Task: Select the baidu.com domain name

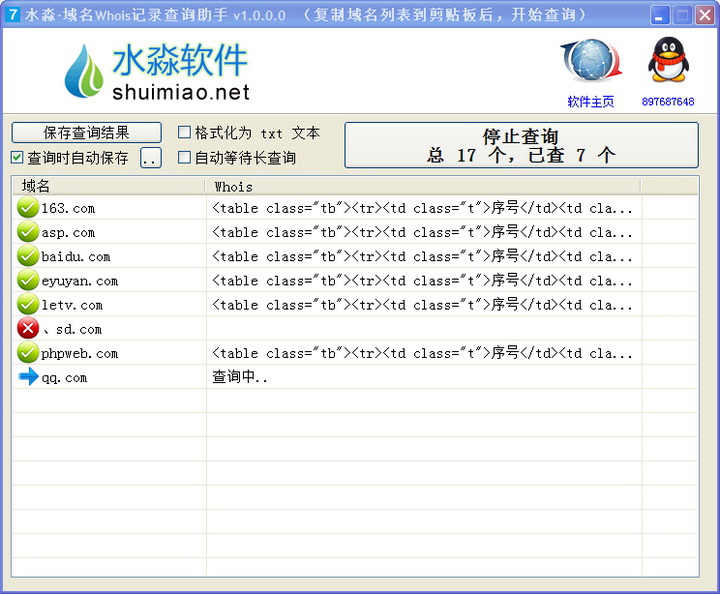Action: [x=76, y=257]
